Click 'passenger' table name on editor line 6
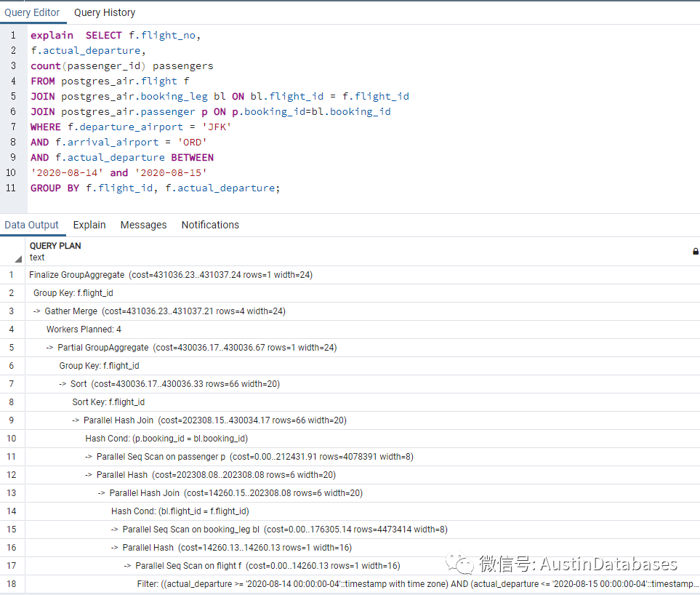This screenshot has height=595, width=700. click(x=168, y=112)
